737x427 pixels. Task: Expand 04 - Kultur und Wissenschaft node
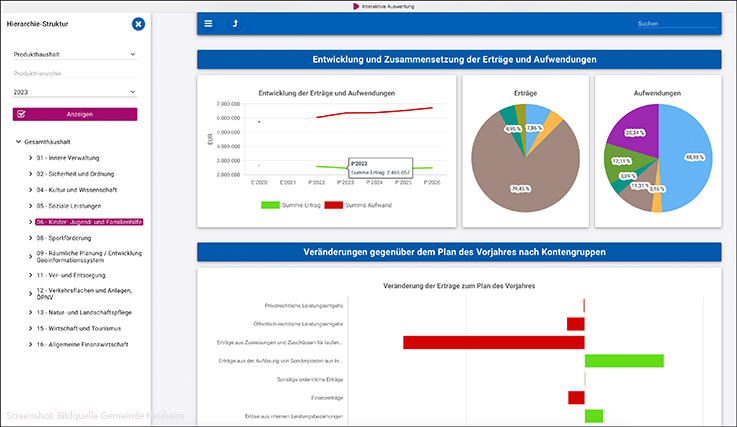(x=29, y=189)
